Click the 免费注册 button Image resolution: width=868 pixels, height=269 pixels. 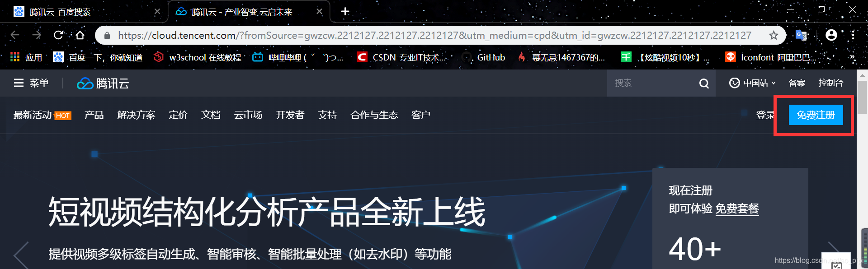pyautogui.click(x=816, y=115)
